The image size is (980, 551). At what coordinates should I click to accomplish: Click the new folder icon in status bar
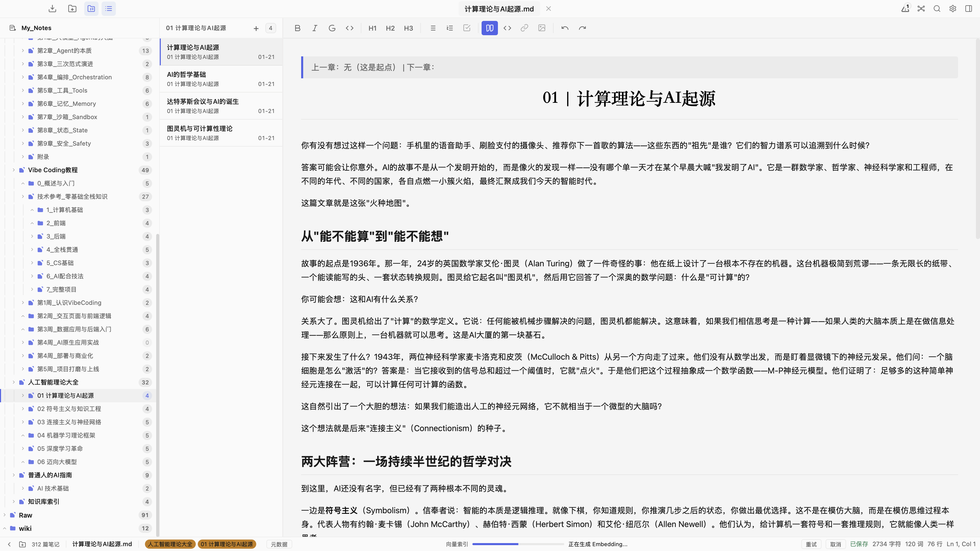(22, 544)
